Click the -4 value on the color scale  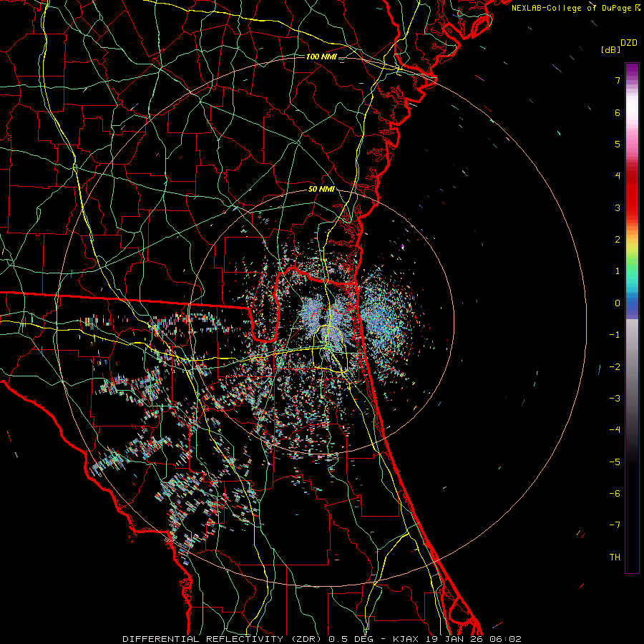pos(615,430)
